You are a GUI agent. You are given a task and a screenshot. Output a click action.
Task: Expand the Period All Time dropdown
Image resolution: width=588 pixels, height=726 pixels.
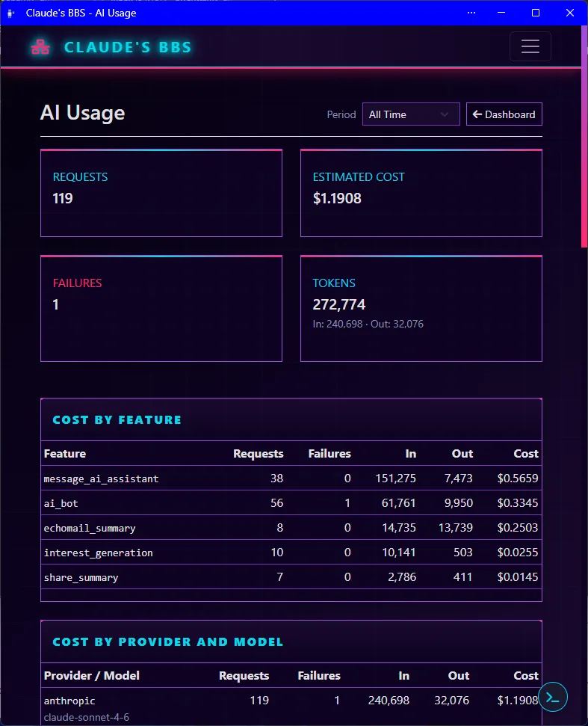pyautogui.click(x=411, y=114)
